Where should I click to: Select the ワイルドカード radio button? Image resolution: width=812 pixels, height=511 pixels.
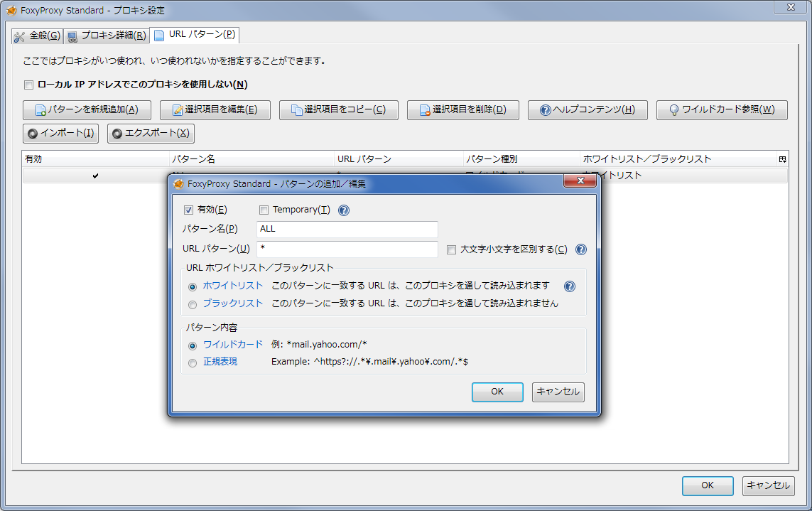[x=193, y=345]
